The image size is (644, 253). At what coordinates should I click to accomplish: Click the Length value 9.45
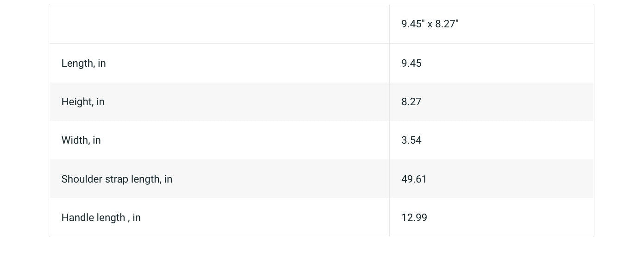[x=411, y=63]
